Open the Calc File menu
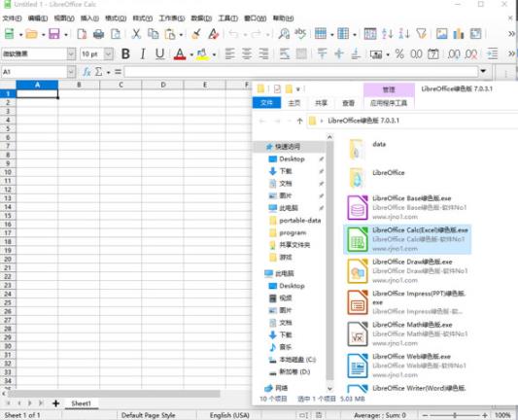This screenshot has width=518, height=420. click(x=12, y=18)
